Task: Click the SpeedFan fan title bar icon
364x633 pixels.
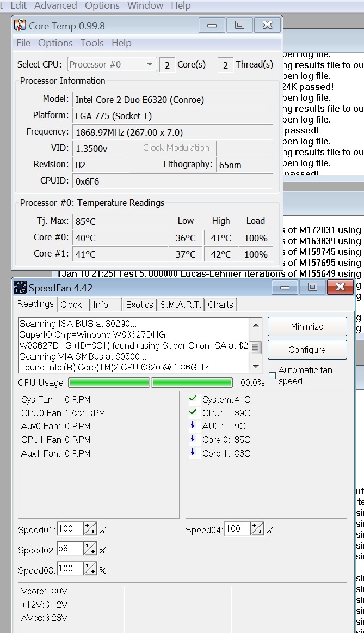Action: [x=20, y=287]
